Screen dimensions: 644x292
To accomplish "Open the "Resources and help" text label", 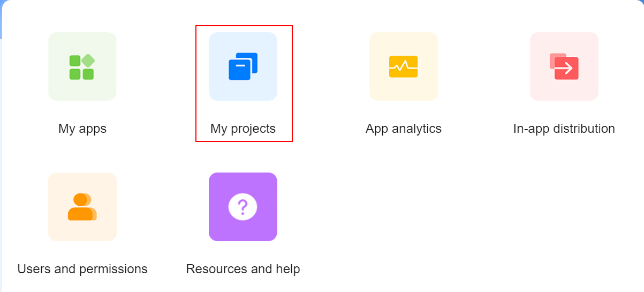I will tap(243, 269).
